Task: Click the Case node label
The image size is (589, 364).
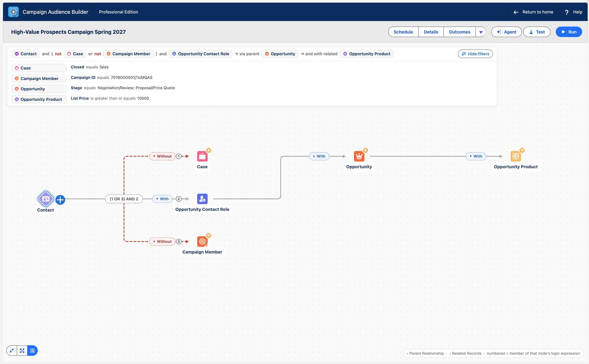Action: tap(202, 167)
